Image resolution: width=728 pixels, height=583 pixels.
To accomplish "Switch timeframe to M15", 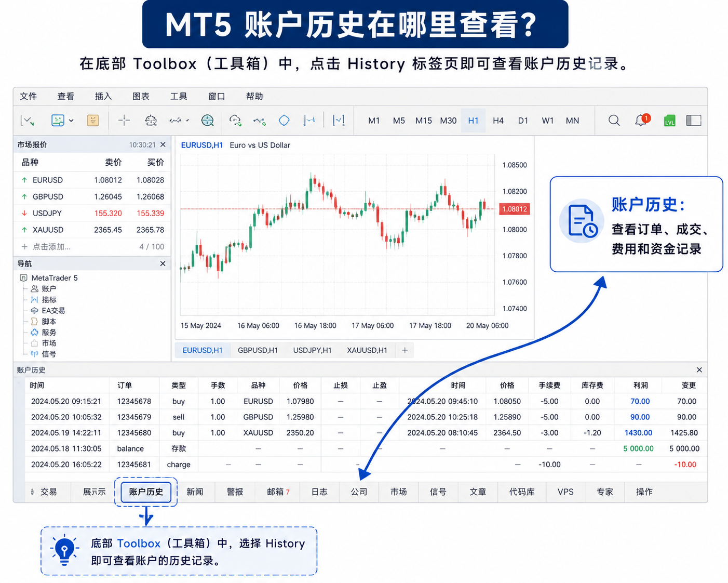I will [424, 121].
